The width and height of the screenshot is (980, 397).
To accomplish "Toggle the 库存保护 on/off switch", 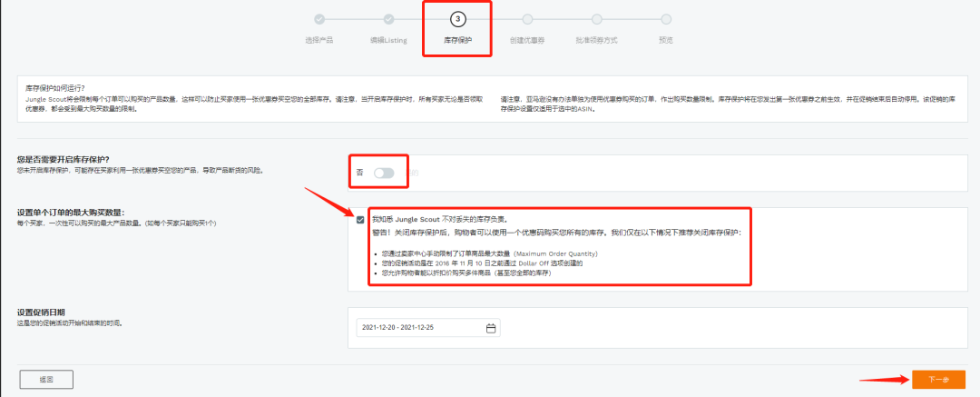I will tap(384, 173).
